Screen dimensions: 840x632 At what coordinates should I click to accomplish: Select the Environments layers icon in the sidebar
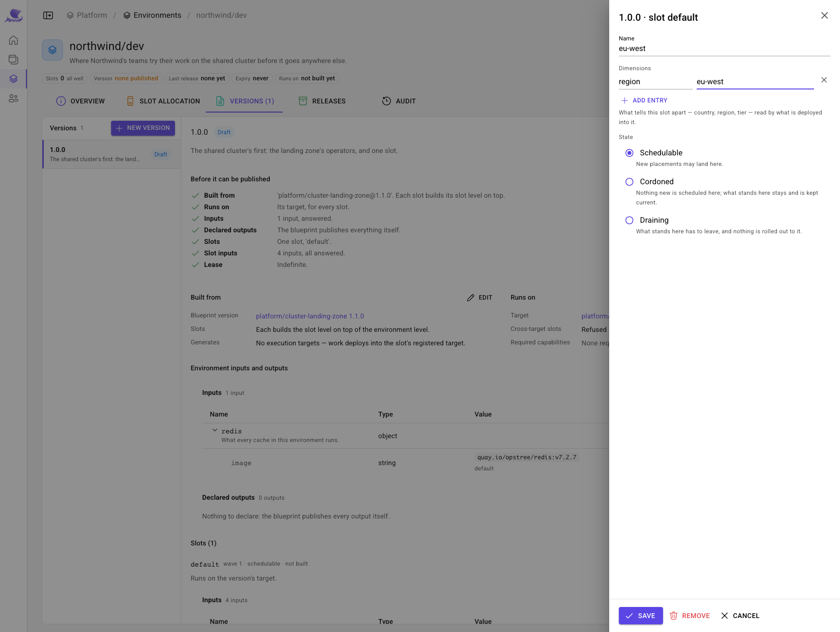pos(13,79)
